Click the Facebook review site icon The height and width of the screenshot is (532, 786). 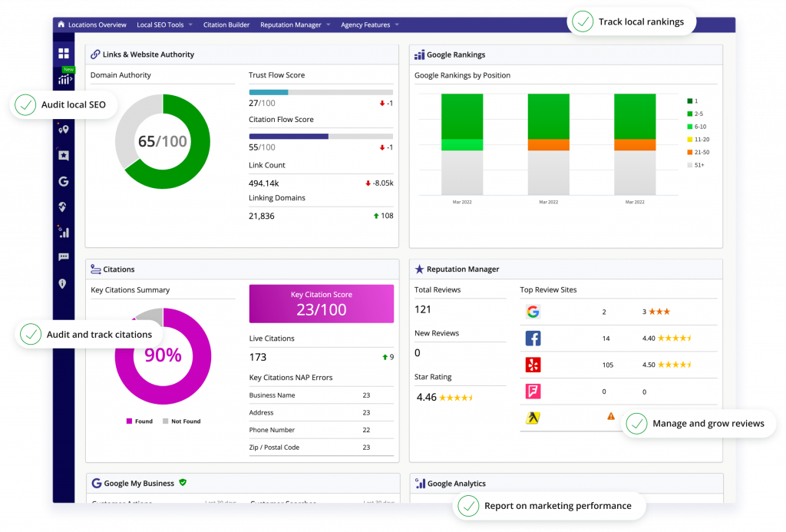click(x=533, y=338)
